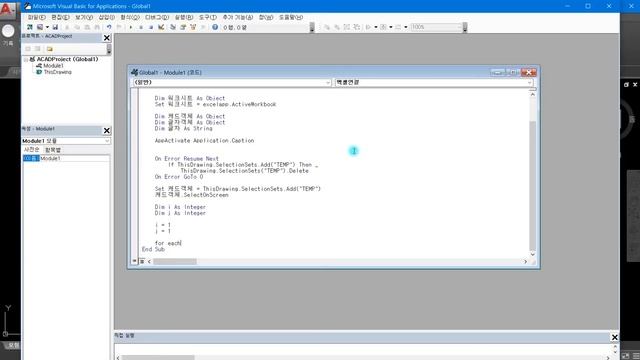Click the Reset stop icon
Image resolution: width=640 pixels, height=360 pixels.
[x=151, y=27]
